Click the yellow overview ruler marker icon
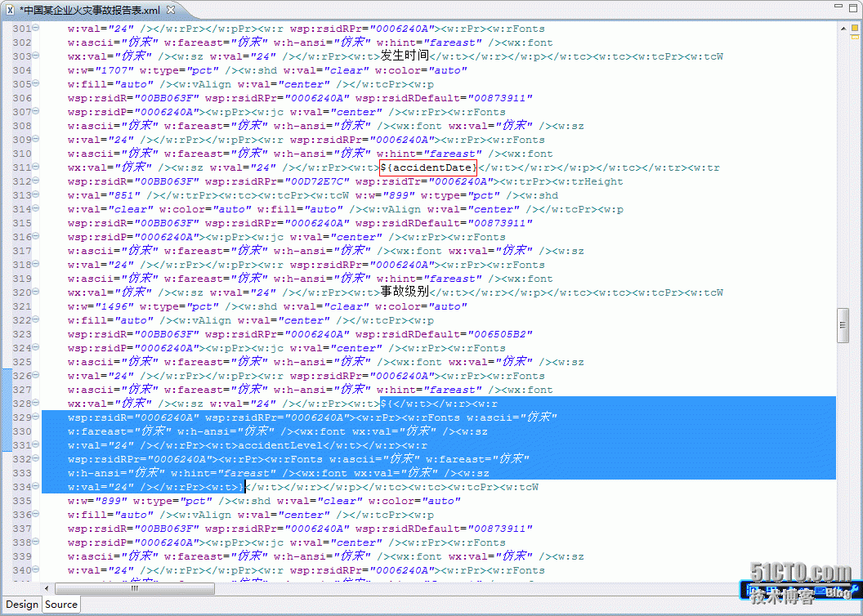Image resolution: width=863 pixels, height=616 pixels. point(855,28)
